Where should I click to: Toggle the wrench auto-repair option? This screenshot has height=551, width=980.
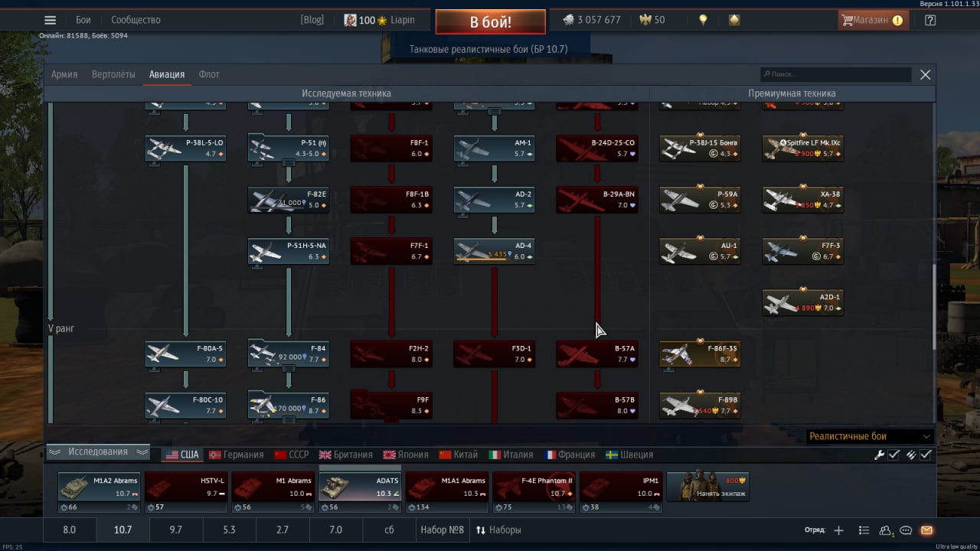tap(880, 455)
